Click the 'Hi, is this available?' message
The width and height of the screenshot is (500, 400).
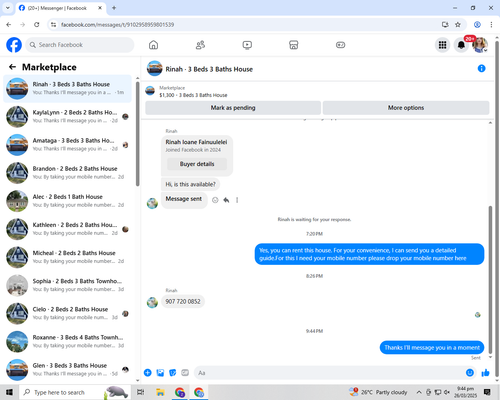click(x=191, y=184)
